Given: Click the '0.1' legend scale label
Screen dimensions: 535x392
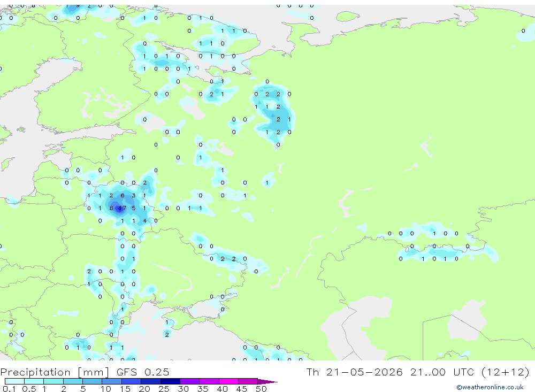Looking at the screenshot, I should click(9, 389).
